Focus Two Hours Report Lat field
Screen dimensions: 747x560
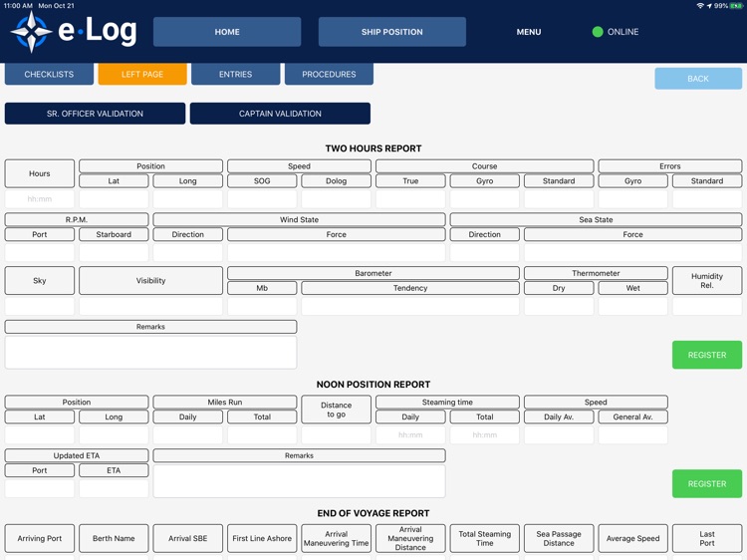(x=114, y=198)
